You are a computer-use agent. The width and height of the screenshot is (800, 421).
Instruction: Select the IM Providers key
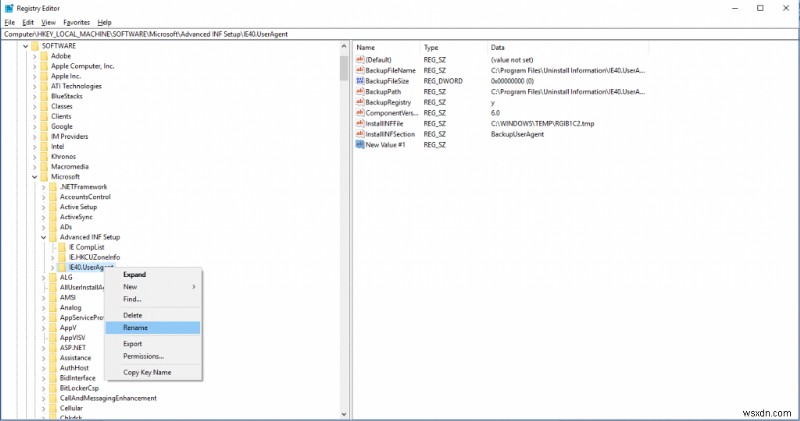[69, 137]
